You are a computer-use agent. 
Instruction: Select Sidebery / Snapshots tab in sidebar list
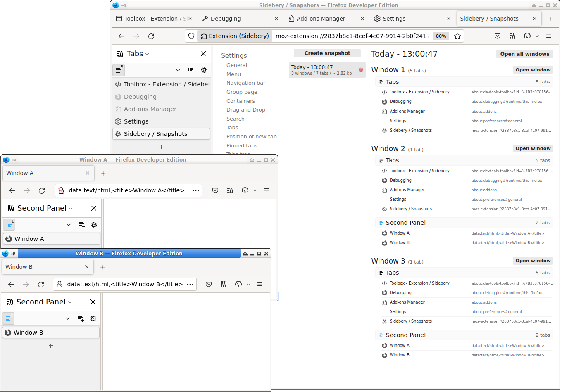[161, 134]
